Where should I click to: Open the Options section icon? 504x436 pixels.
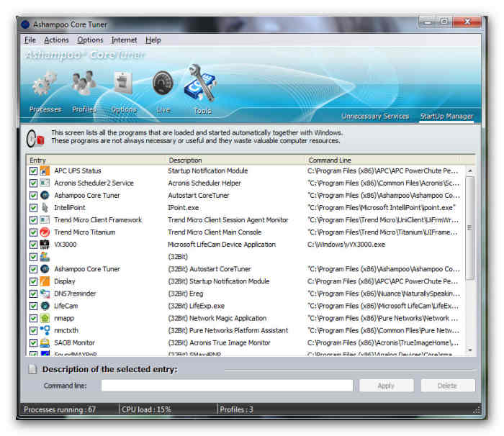123,82
